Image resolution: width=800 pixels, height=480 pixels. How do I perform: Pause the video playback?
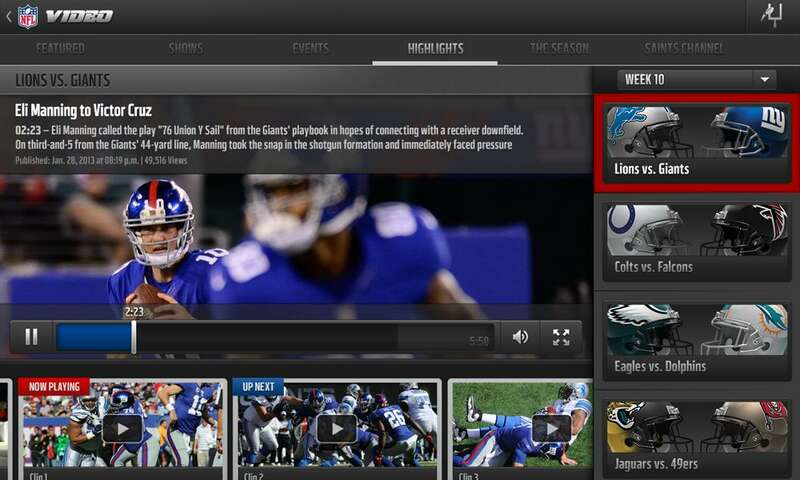(31, 337)
